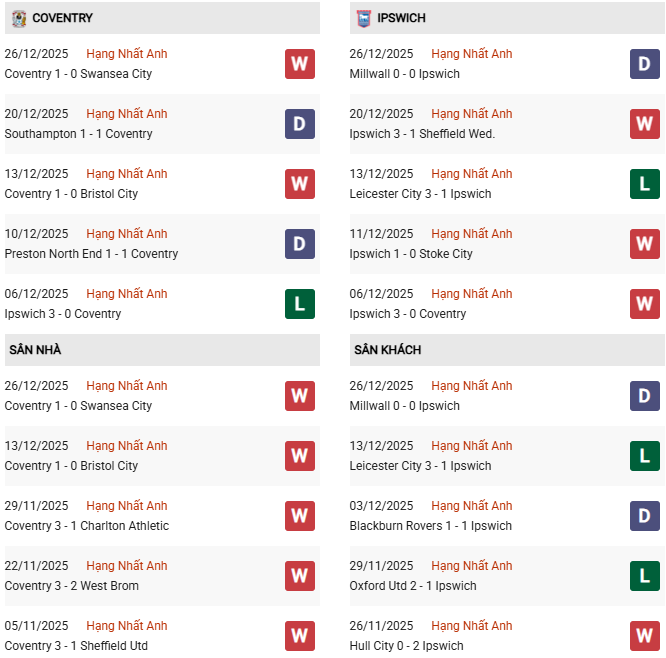
Task: Open the Coventry 3-1 Sheffield Utd match
Action: pos(76,646)
